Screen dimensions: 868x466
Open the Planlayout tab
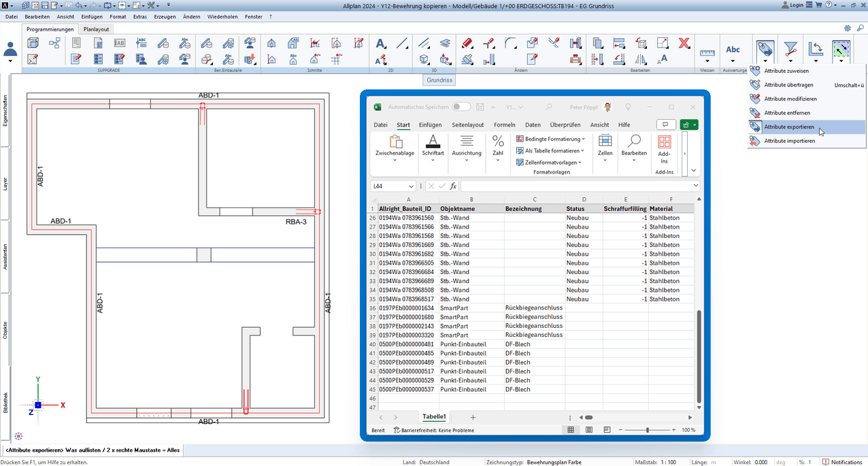pos(96,29)
